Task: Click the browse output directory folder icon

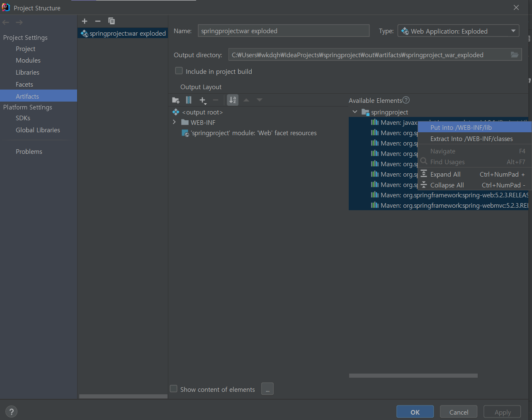Action: 515,55
